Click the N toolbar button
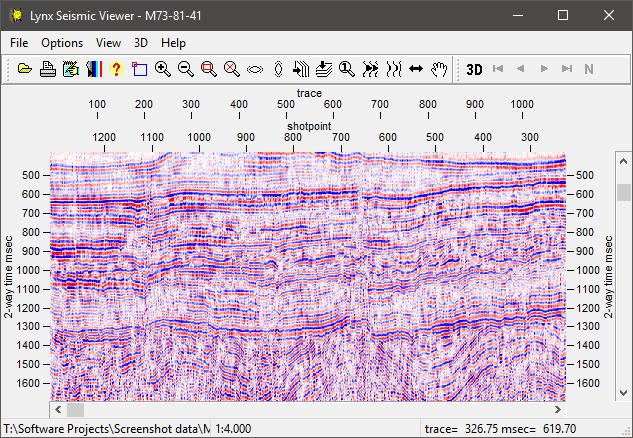The image size is (633, 438). coord(589,69)
